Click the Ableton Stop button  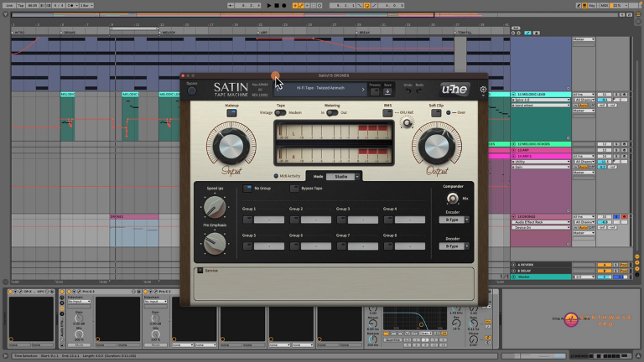click(x=277, y=6)
